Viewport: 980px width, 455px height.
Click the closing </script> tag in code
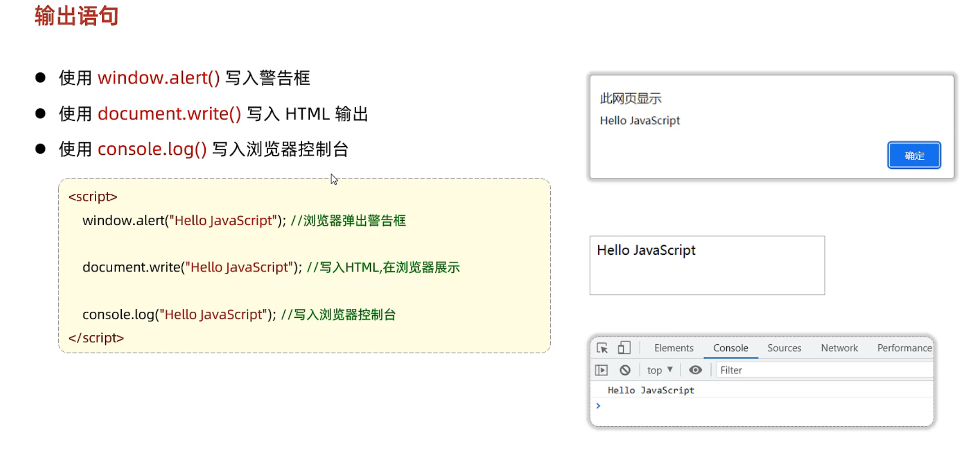pyautogui.click(x=96, y=338)
